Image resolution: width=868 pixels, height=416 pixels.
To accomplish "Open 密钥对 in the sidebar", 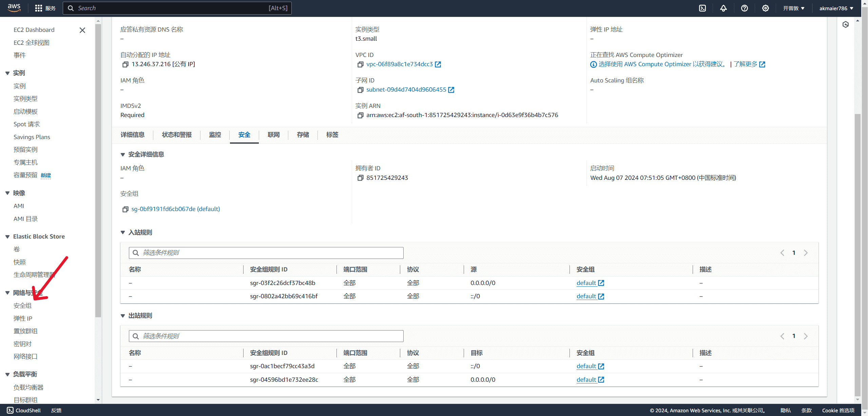I will click(x=22, y=344).
